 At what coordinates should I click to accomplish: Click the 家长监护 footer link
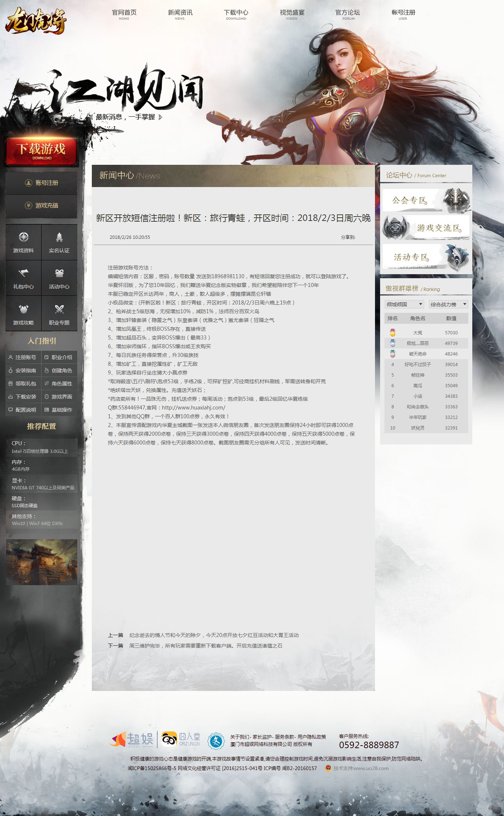click(x=261, y=737)
